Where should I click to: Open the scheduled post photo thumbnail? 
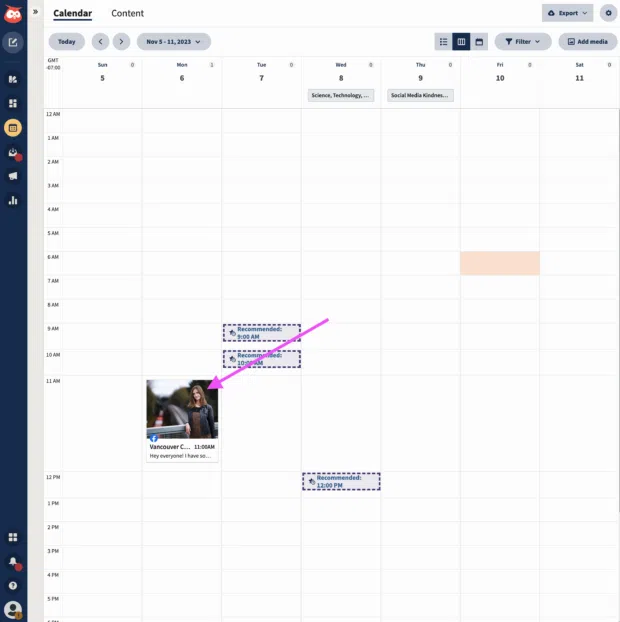pyautogui.click(x=182, y=409)
